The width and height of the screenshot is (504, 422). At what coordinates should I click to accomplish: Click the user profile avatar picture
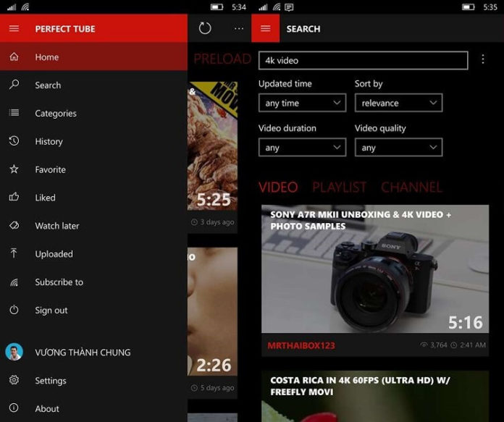click(x=14, y=352)
